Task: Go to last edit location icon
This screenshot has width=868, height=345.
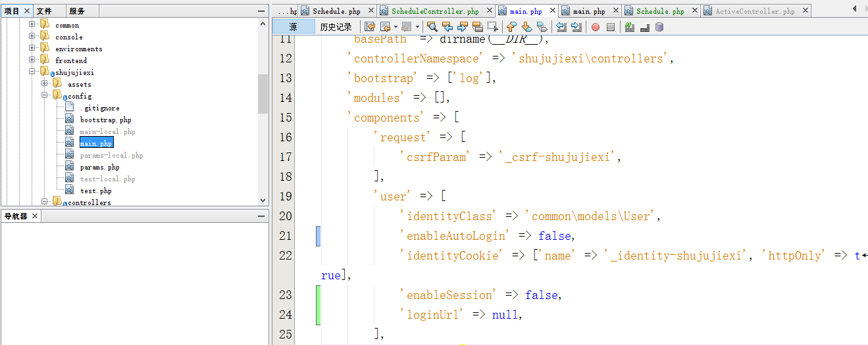Action: pos(370,27)
